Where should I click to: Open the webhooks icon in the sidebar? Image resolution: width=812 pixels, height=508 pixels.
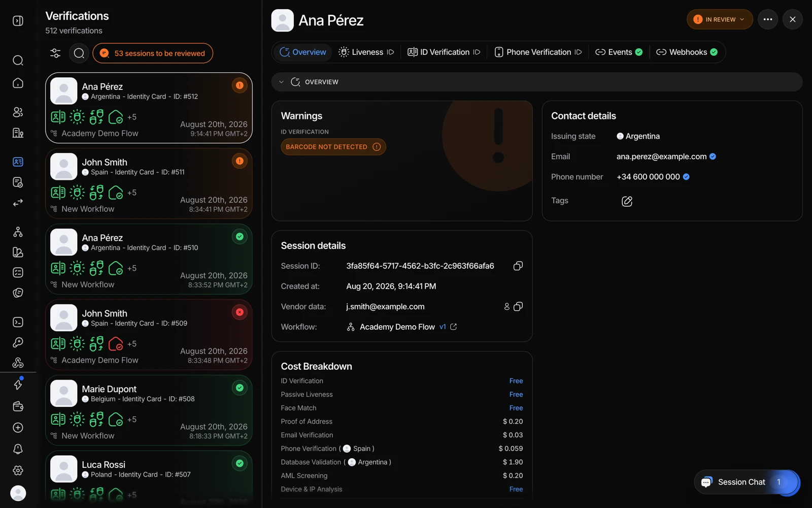point(18,363)
